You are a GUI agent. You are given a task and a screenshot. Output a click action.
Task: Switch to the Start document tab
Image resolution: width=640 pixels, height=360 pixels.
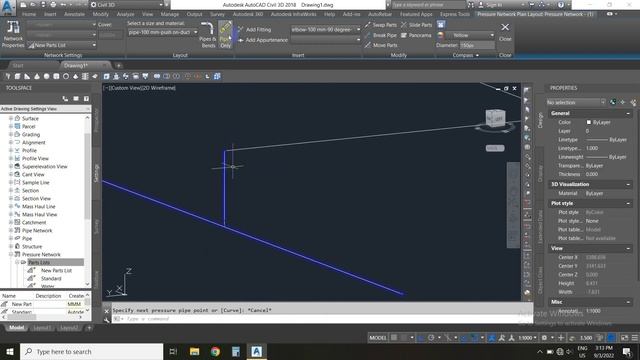(x=18, y=65)
